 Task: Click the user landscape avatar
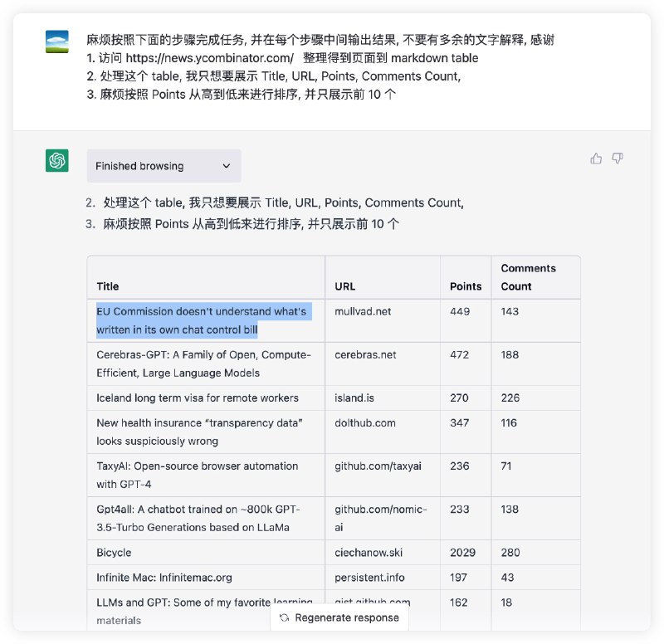pyautogui.click(x=57, y=41)
